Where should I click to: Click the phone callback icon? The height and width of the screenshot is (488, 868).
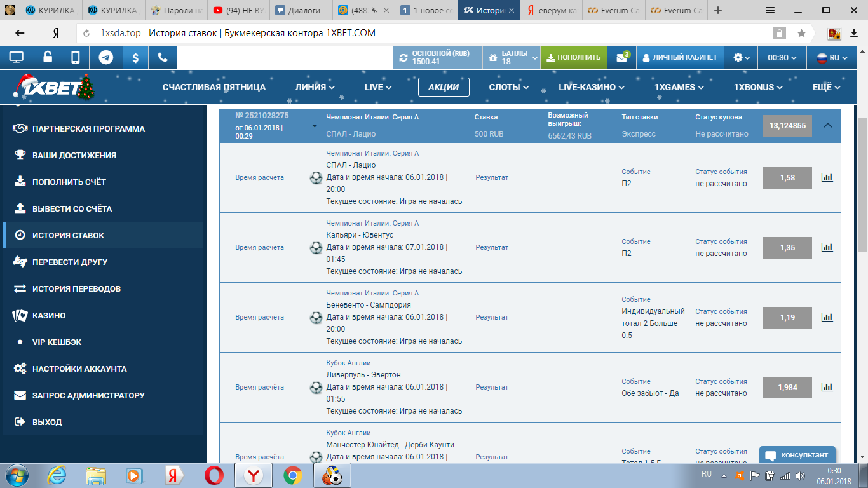coord(163,57)
